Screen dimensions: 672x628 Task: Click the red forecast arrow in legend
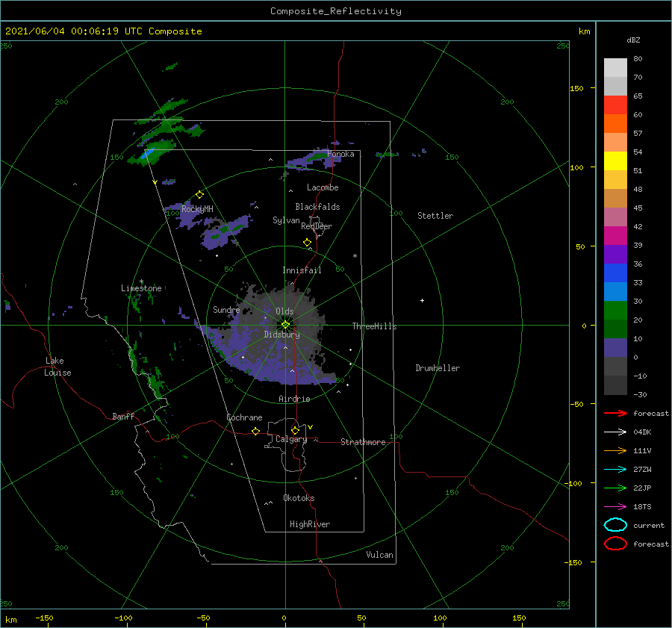pyautogui.click(x=615, y=413)
